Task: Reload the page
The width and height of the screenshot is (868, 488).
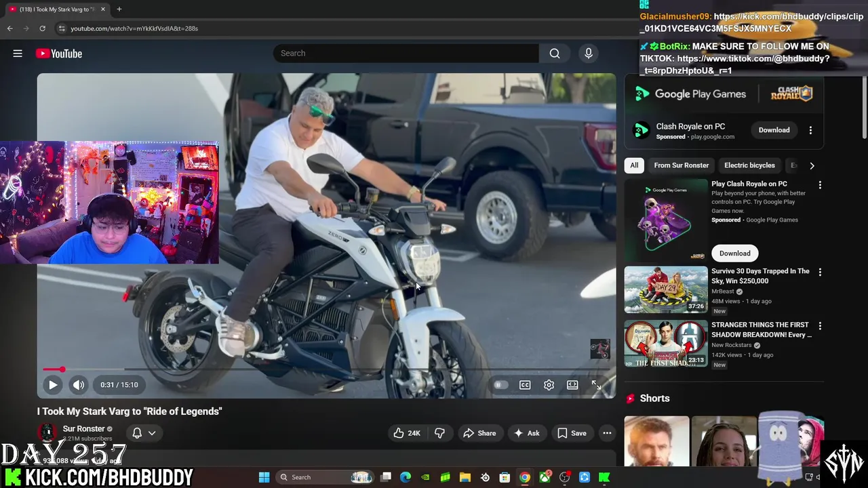Action: [x=42, y=28]
